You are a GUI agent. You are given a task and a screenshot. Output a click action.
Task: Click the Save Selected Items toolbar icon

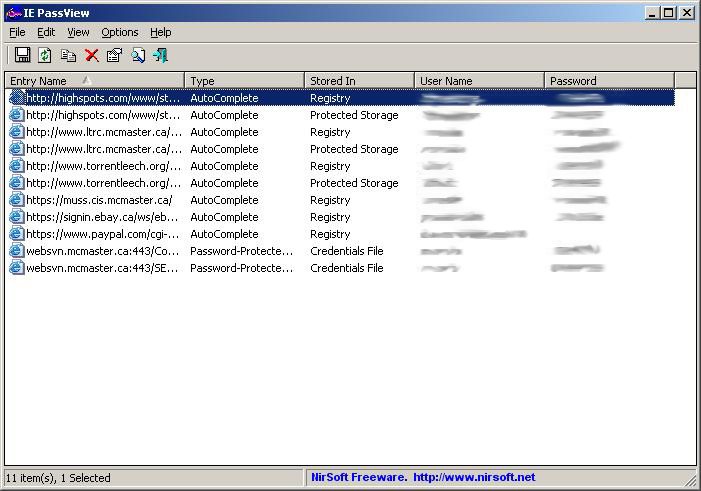coord(22,56)
